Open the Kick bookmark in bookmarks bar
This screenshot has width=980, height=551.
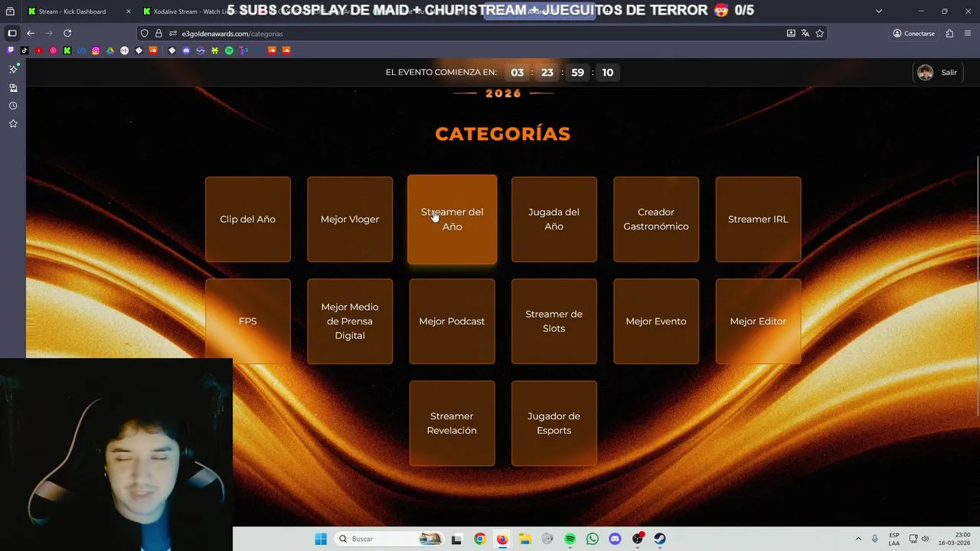(67, 51)
